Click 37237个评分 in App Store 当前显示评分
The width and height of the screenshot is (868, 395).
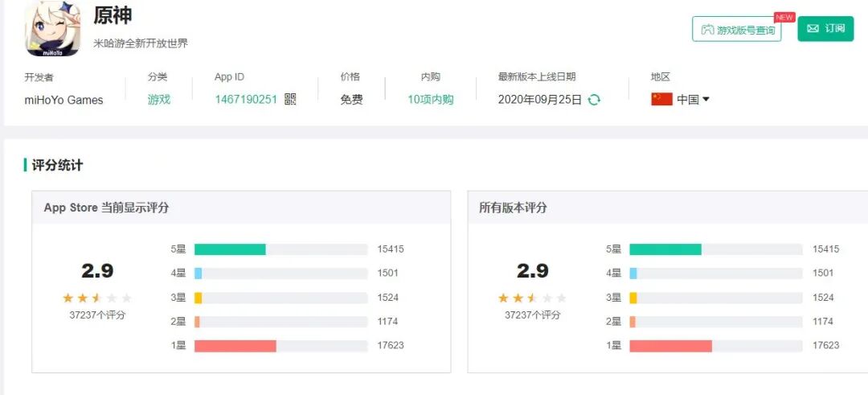pos(97,315)
